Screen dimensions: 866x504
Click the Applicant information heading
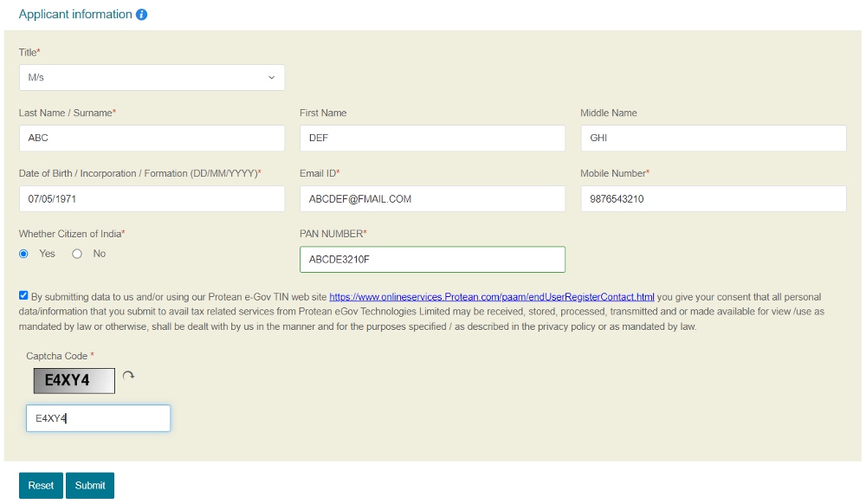75,15
